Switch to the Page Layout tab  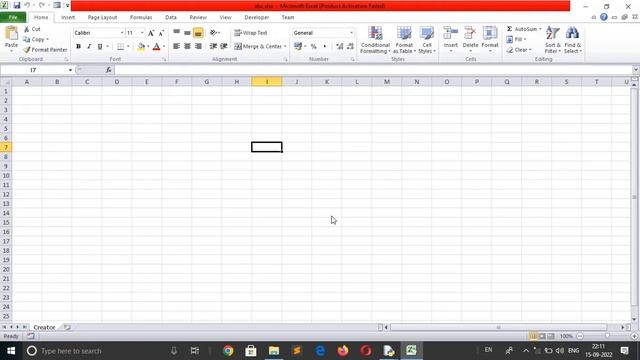[x=102, y=18]
